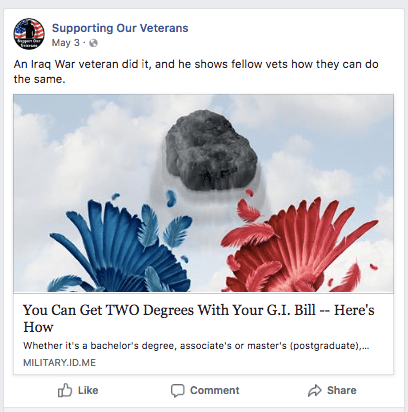The image size is (408, 412).
Task: Click the post text about Iraq War veteran
Action: click(x=196, y=71)
